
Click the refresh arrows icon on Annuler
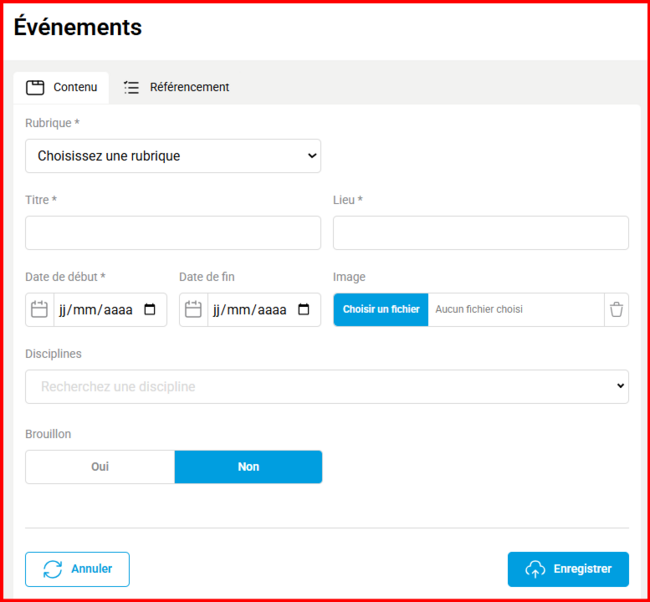click(52, 569)
